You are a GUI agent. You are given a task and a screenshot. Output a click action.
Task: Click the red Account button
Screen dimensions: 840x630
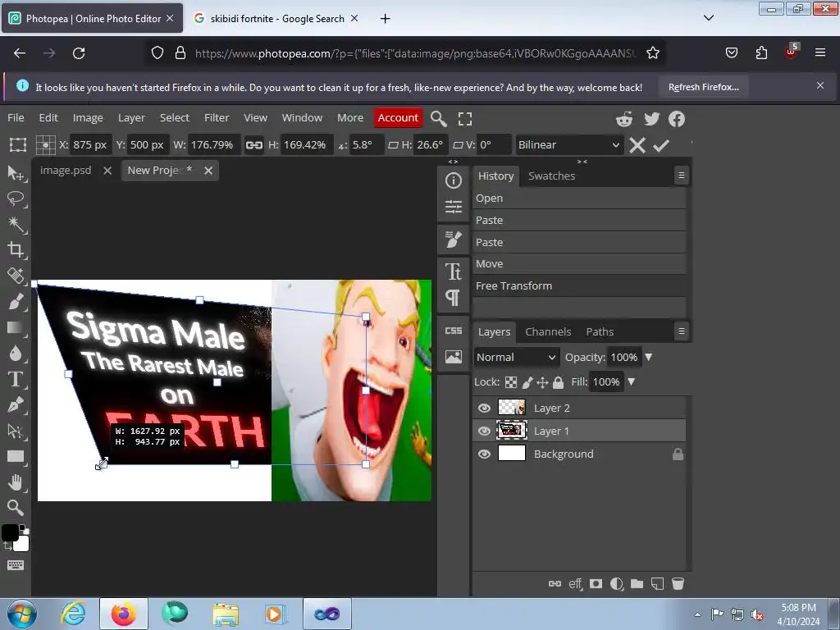click(398, 118)
